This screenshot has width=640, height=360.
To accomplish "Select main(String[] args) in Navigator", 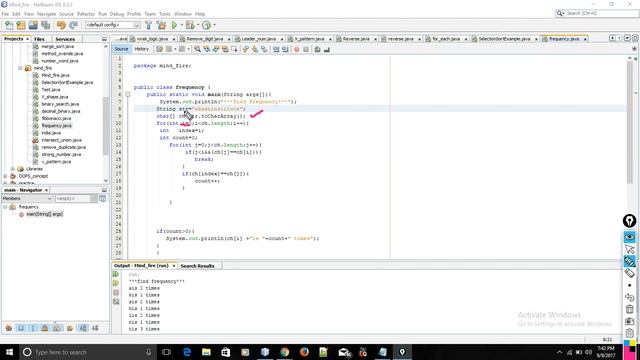I will [44, 214].
